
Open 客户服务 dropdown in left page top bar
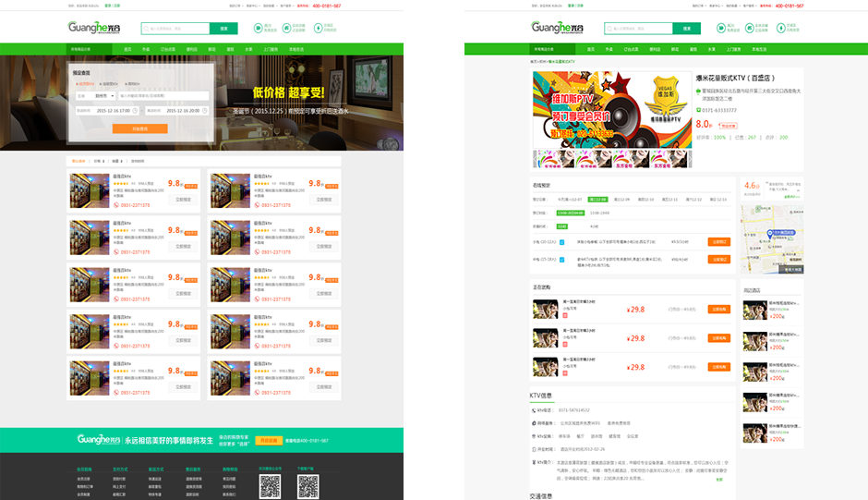point(287,6)
